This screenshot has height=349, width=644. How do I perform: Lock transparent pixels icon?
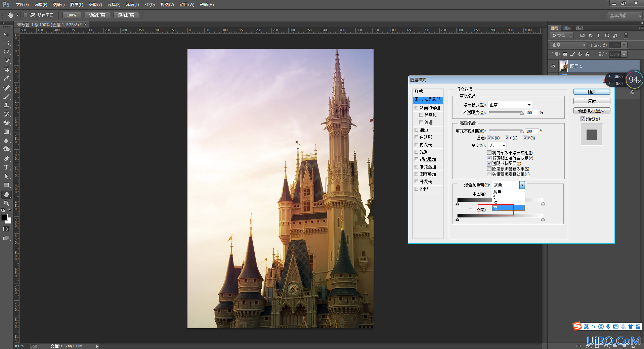[565, 54]
